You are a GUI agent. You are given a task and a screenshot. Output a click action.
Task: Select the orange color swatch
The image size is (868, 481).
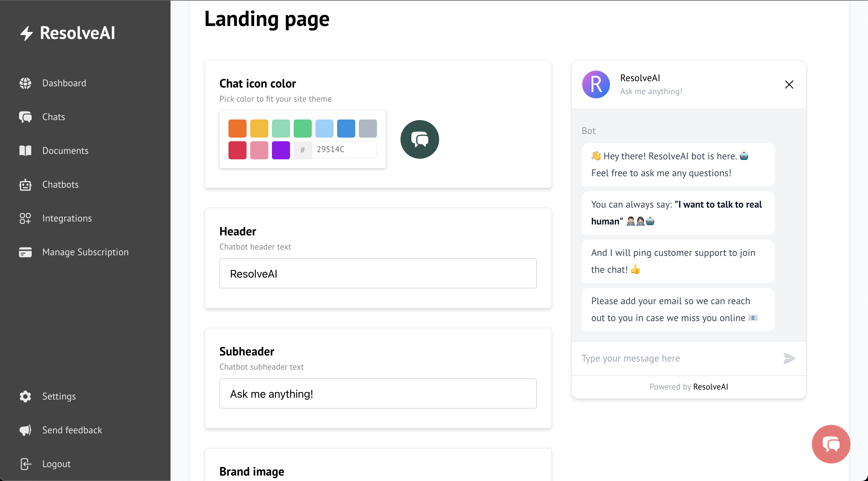point(238,128)
